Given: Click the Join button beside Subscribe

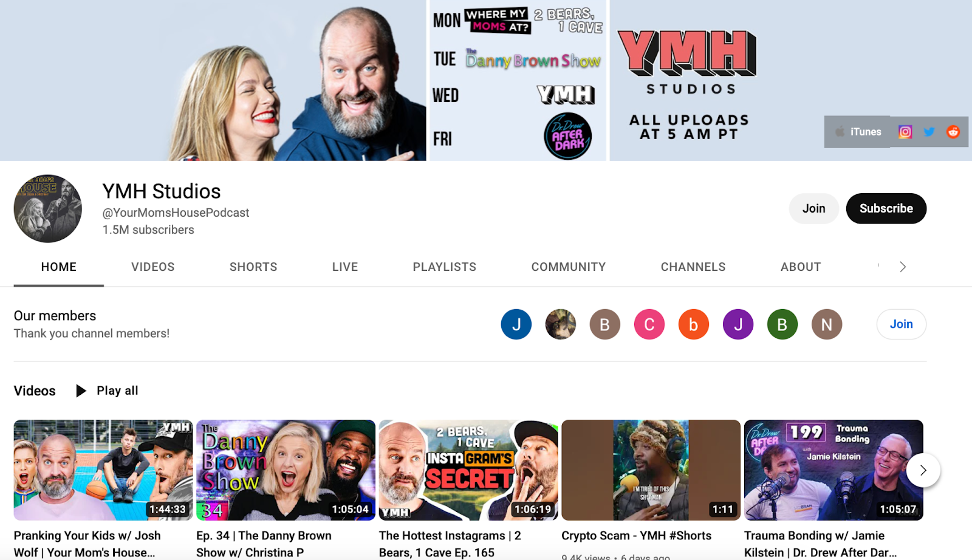Looking at the screenshot, I should (814, 208).
